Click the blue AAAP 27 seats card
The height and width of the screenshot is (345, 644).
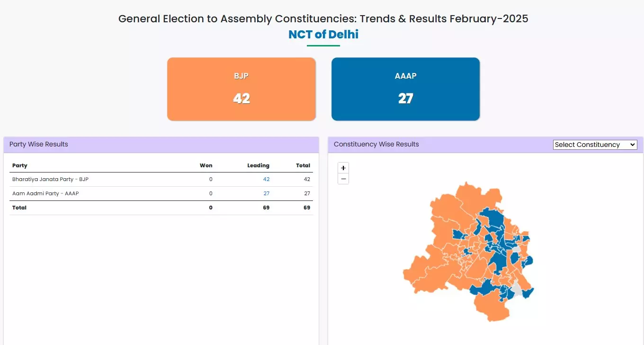(405, 89)
